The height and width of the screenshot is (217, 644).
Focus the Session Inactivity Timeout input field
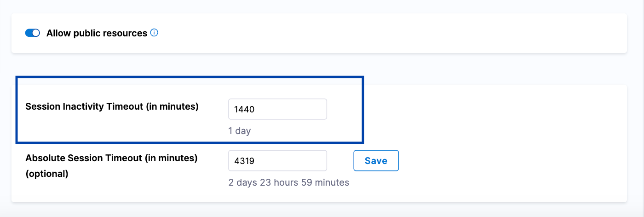click(x=277, y=109)
